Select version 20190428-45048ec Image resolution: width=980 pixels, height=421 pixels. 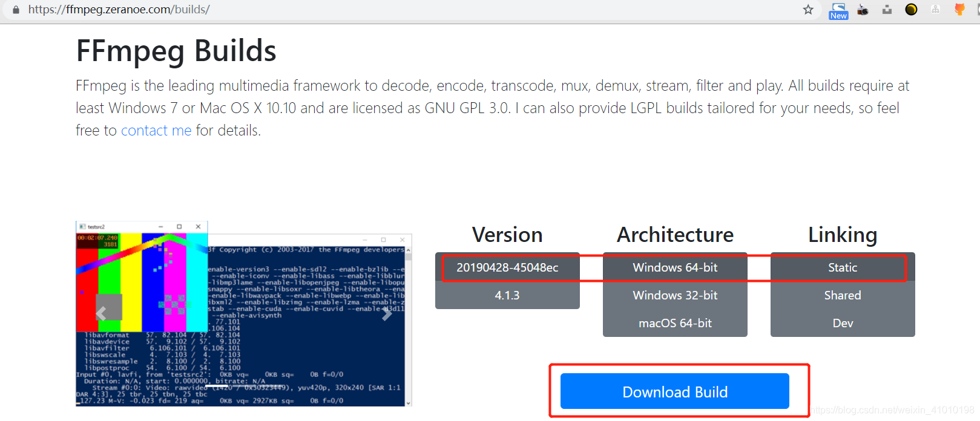pos(507,267)
